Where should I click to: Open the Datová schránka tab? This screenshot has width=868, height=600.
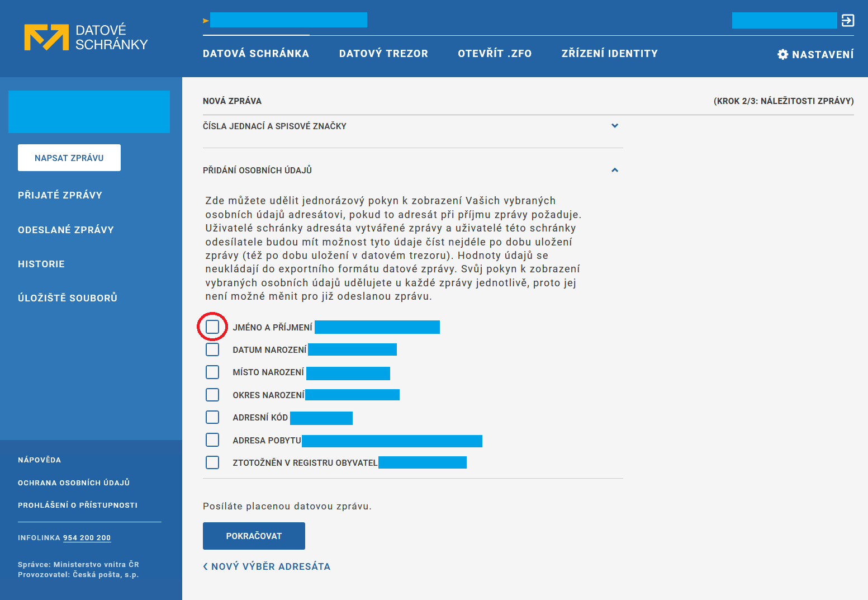[256, 54]
